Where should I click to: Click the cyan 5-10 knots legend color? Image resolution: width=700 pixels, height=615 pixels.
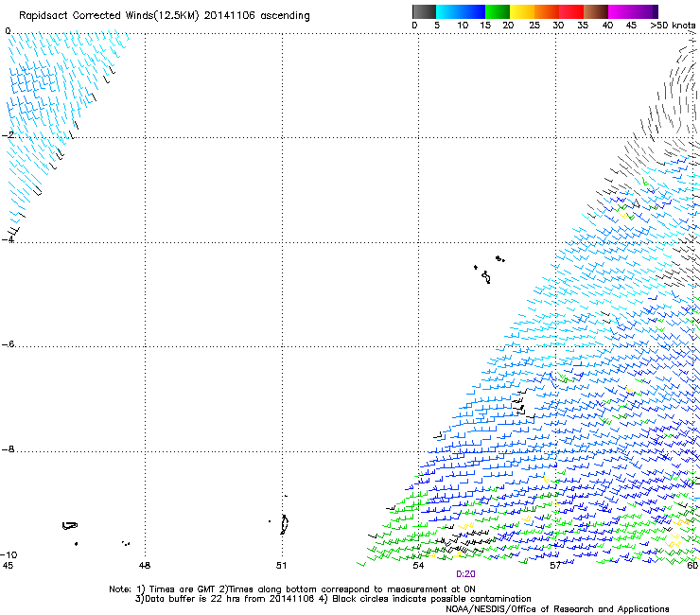(x=448, y=11)
